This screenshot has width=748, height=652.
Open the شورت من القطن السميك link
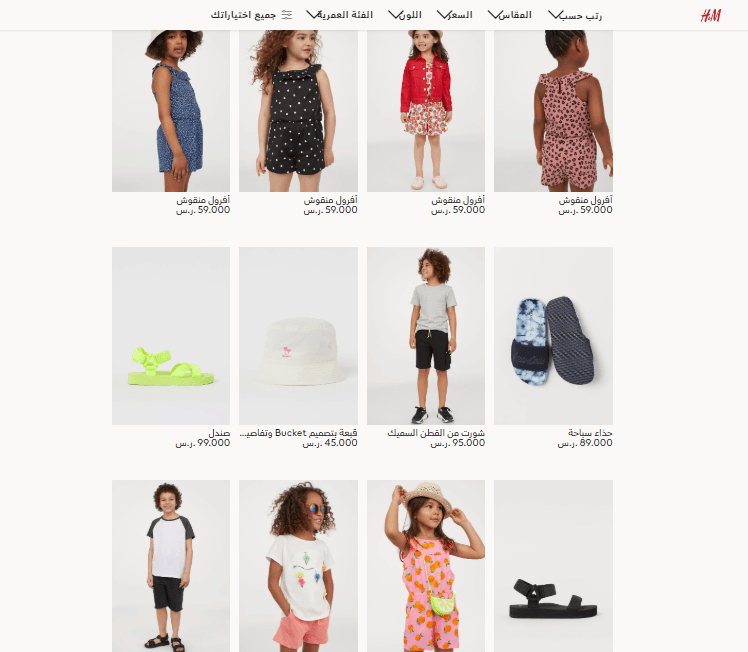(x=436, y=433)
